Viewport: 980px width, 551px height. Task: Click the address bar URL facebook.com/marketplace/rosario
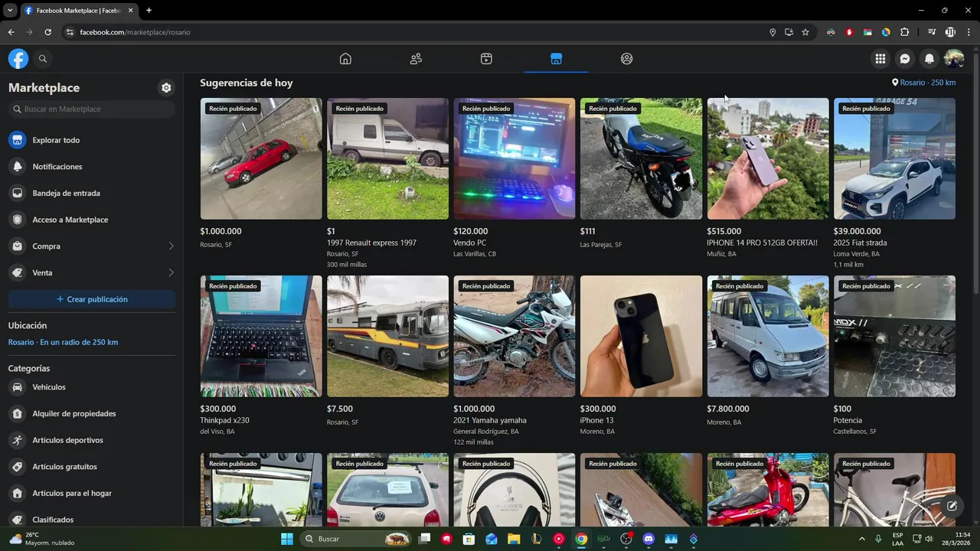click(x=135, y=32)
